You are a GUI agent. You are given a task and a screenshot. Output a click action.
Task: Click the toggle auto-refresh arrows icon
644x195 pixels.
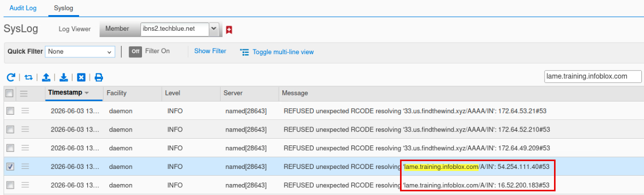(29, 77)
